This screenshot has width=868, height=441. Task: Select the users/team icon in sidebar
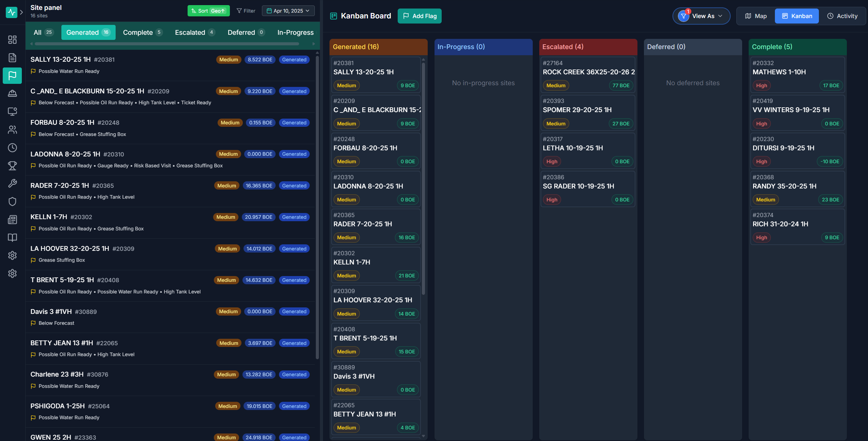13,130
